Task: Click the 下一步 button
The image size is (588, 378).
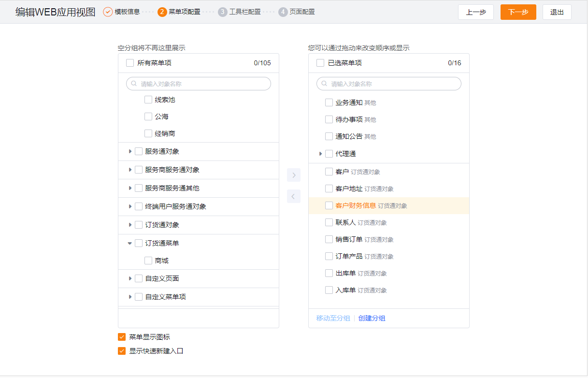Action: click(518, 12)
